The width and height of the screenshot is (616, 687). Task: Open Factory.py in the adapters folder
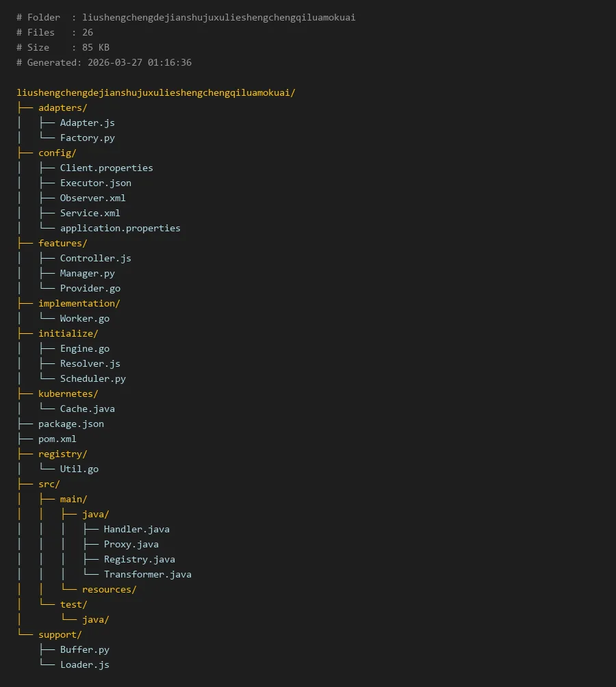pyautogui.click(x=87, y=138)
